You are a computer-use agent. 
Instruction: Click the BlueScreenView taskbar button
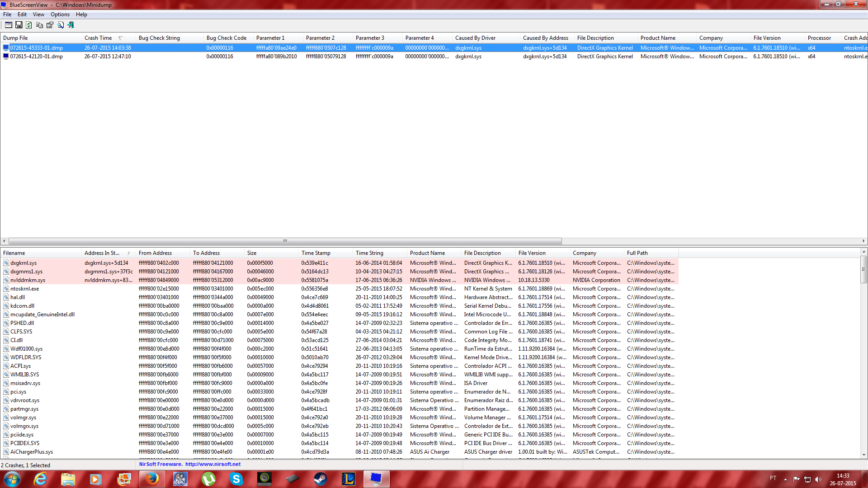pos(376,479)
